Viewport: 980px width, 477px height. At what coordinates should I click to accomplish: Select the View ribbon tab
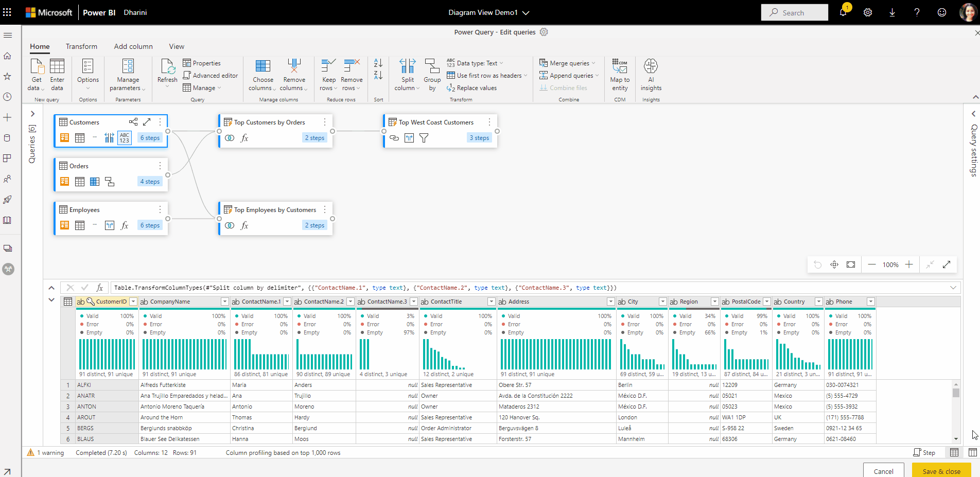click(177, 46)
